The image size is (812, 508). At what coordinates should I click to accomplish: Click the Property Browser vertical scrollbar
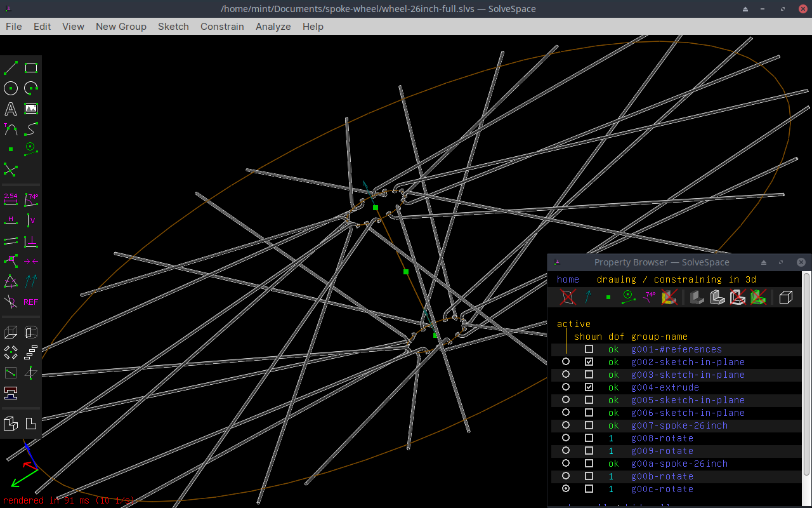pos(807,375)
